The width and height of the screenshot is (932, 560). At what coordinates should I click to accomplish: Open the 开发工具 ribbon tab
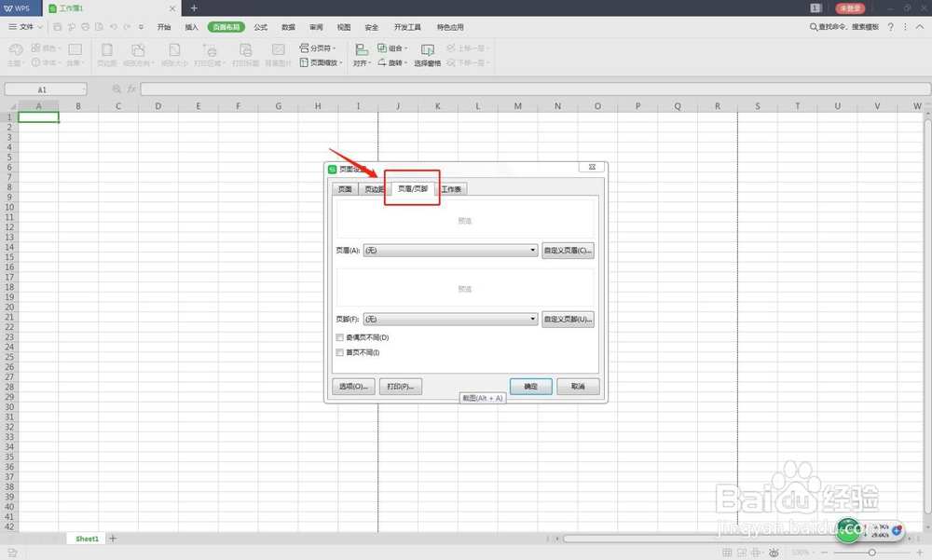(x=407, y=27)
